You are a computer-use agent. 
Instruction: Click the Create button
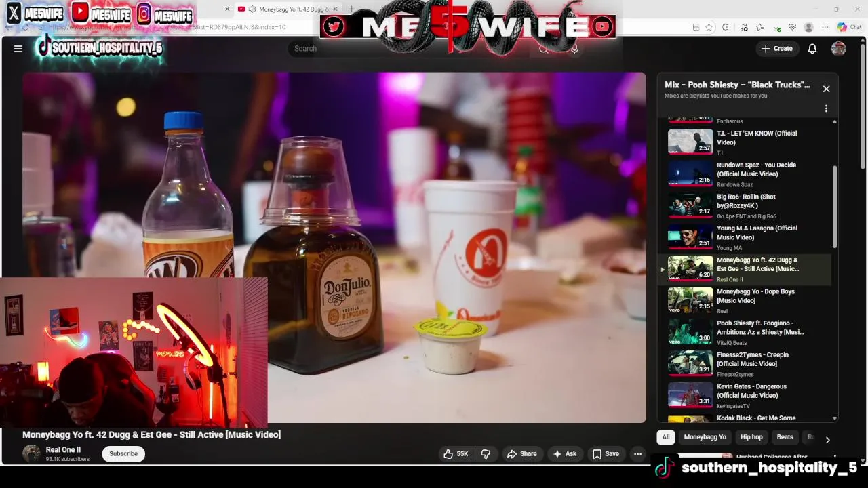click(x=777, y=48)
